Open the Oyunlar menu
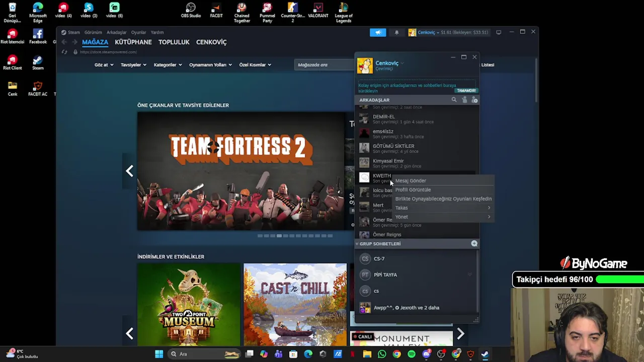Image resolution: width=644 pixels, height=362 pixels. [x=138, y=32]
